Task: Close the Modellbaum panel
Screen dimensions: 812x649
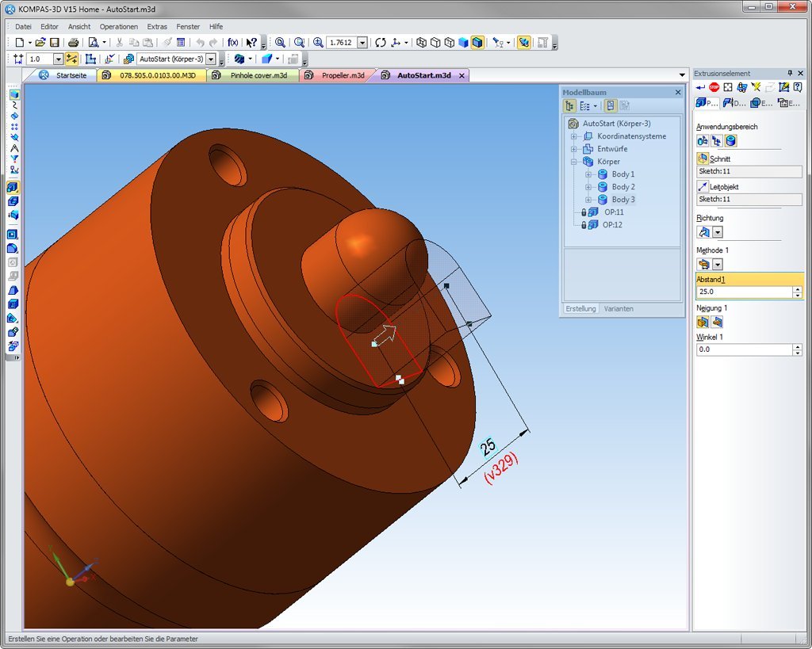Action: [x=678, y=92]
